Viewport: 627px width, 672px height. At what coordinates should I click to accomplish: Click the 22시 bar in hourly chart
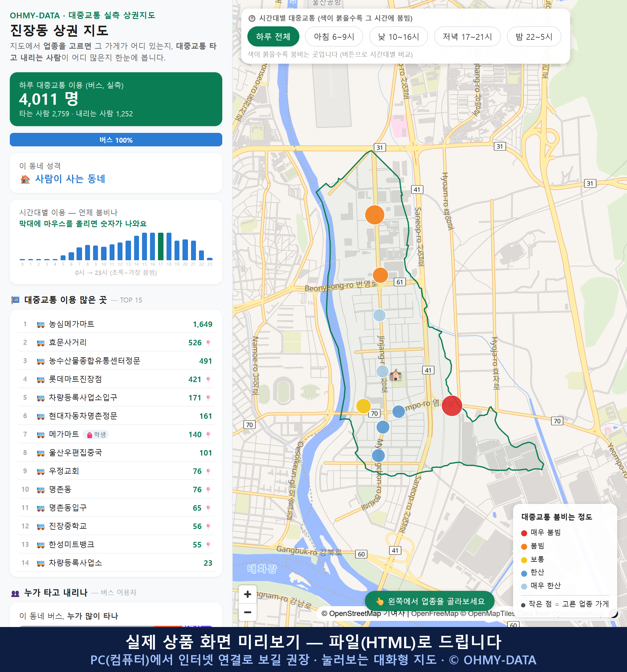pos(201,255)
